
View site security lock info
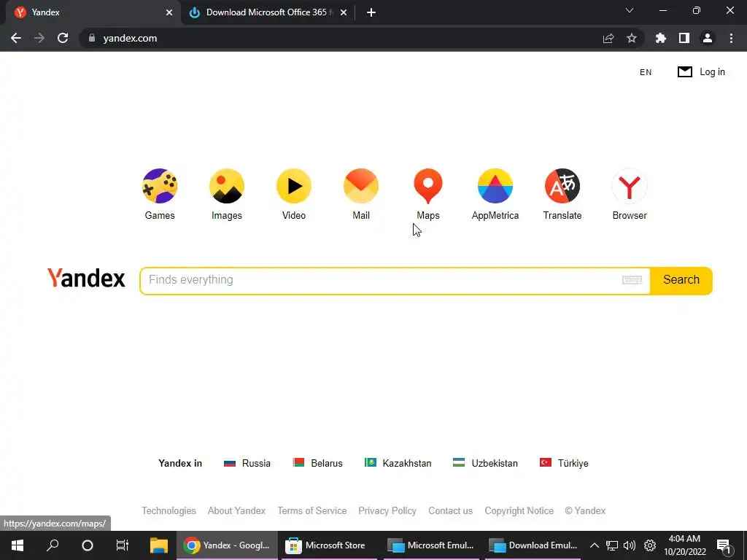coord(92,38)
